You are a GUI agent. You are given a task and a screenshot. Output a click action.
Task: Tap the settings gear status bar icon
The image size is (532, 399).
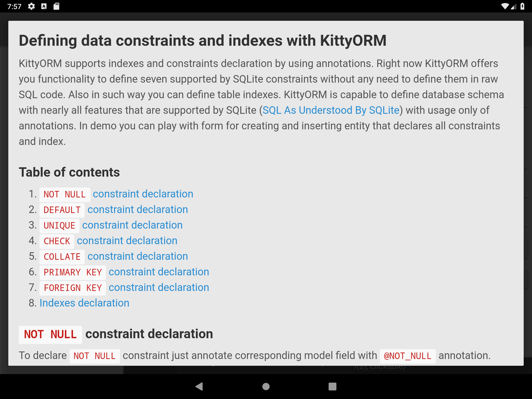point(31,6)
